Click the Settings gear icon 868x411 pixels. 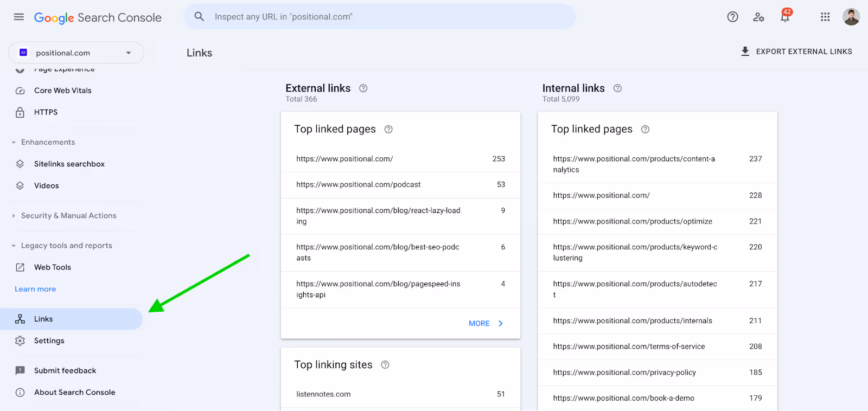click(20, 341)
